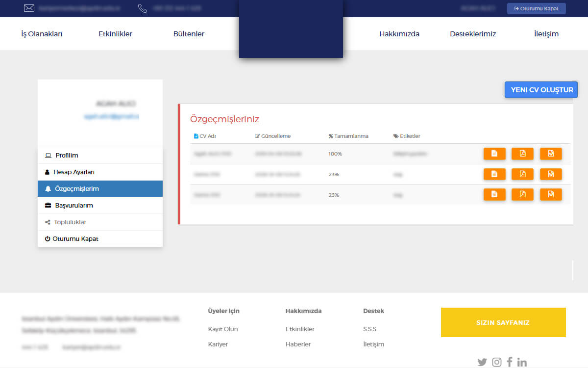
Task: Click Oturumu Kapat in the sidebar
Action: coord(100,238)
